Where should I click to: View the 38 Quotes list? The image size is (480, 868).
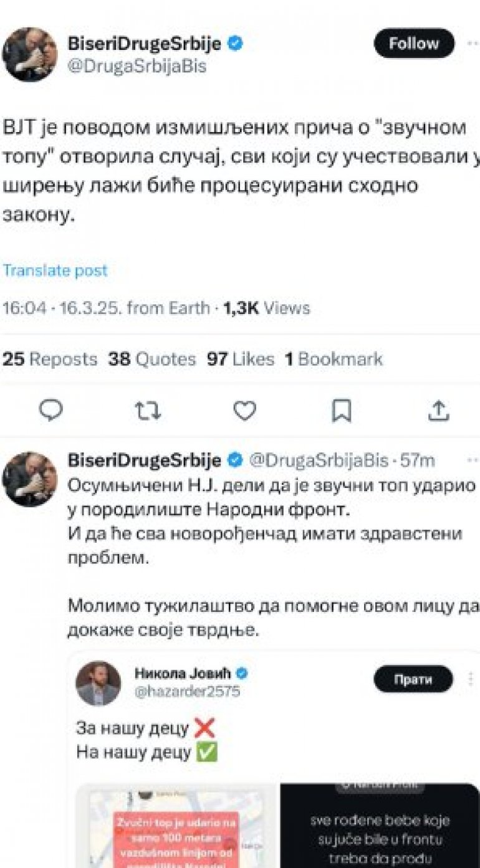[x=151, y=359]
